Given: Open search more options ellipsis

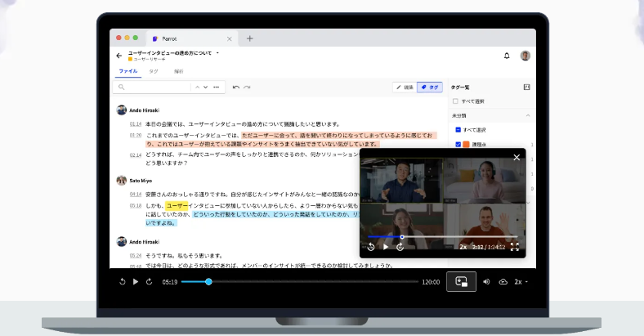Looking at the screenshot, I should pyautogui.click(x=216, y=87).
